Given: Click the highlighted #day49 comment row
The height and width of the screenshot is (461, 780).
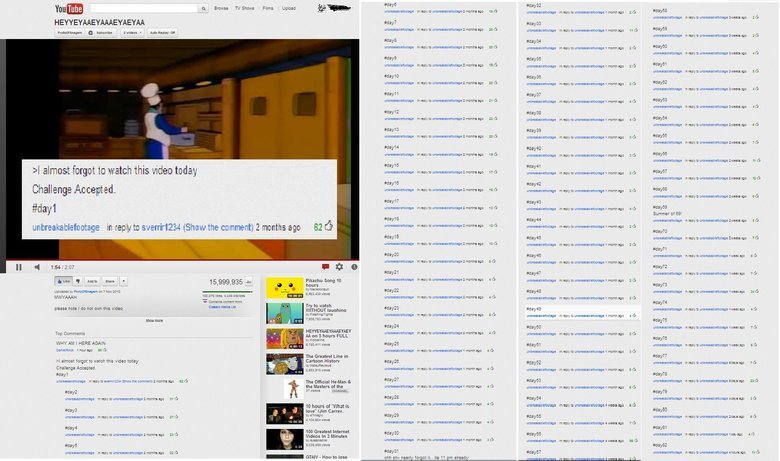Looking at the screenshot, I should (x=581, y=312).
